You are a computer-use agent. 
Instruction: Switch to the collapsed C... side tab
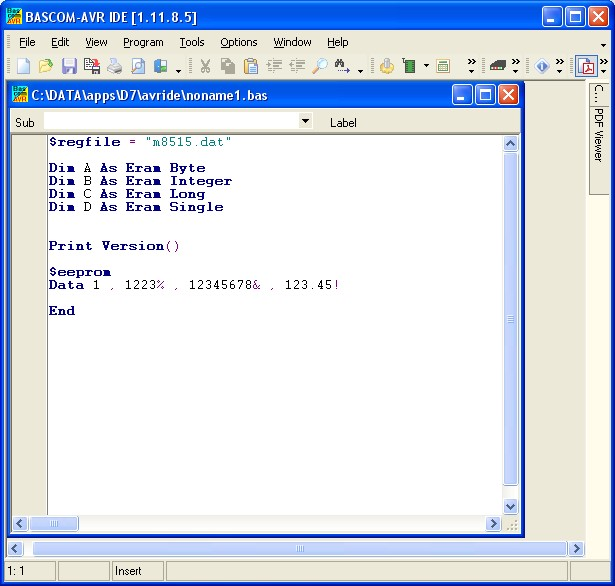[x=599, y=94]
